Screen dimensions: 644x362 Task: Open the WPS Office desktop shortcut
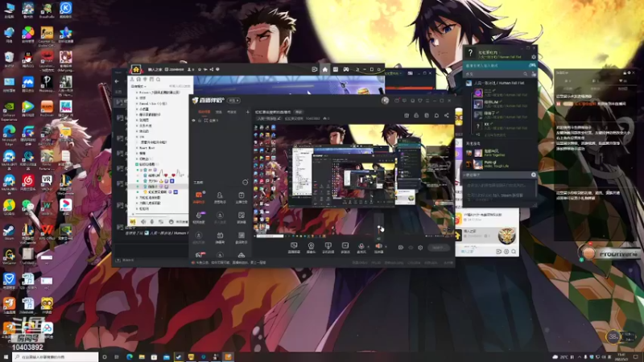47,232
